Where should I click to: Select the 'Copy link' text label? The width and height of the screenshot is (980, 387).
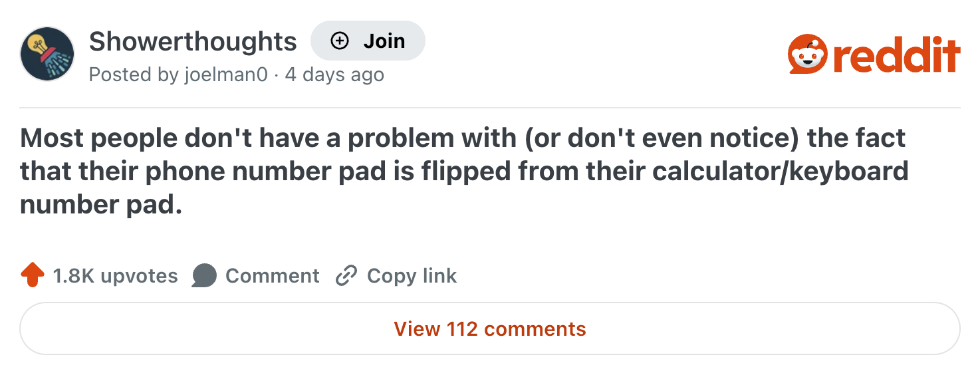[412, 275]
